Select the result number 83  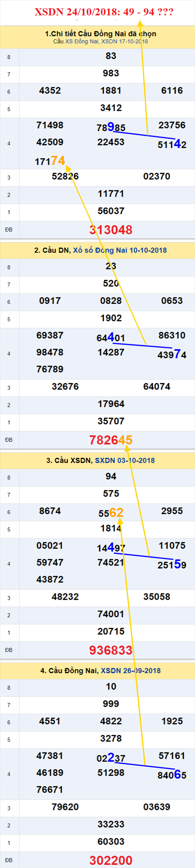(111, 56)
